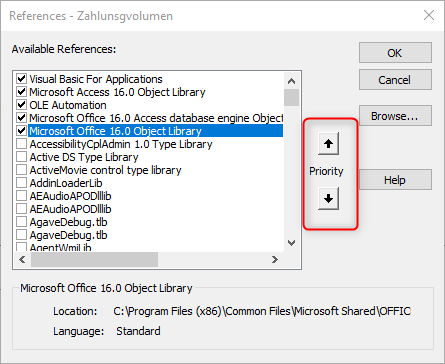Select the Active DS Type Library text
This screenshot has width=445, height=364.
[84, 157]
